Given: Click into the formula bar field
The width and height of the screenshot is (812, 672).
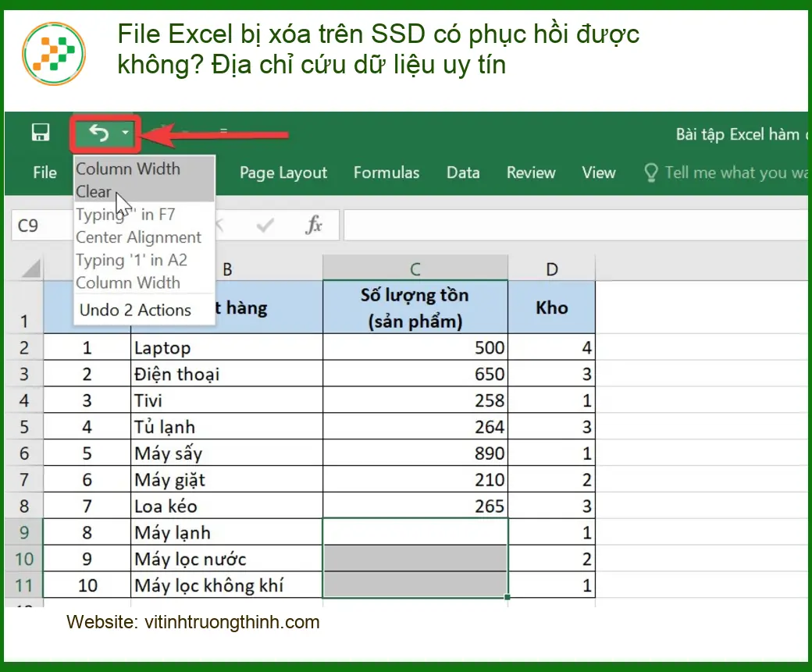Looking at the screenshot, I should [x=576, y=226].
